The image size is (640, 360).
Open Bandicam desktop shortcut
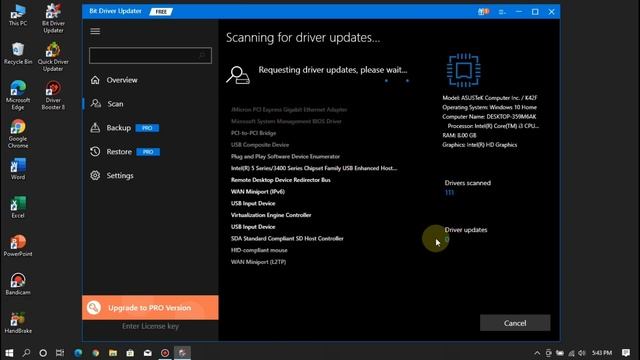pyautogui.click(x=18, y=284)
